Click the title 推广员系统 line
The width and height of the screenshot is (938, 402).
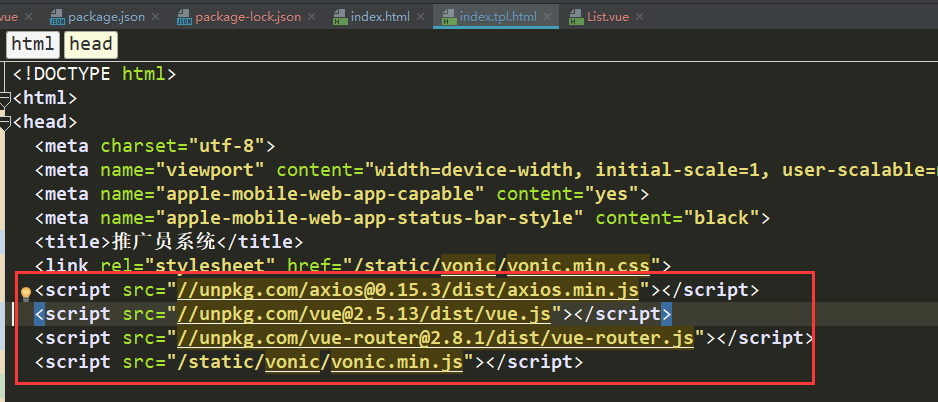pos(169,242)
